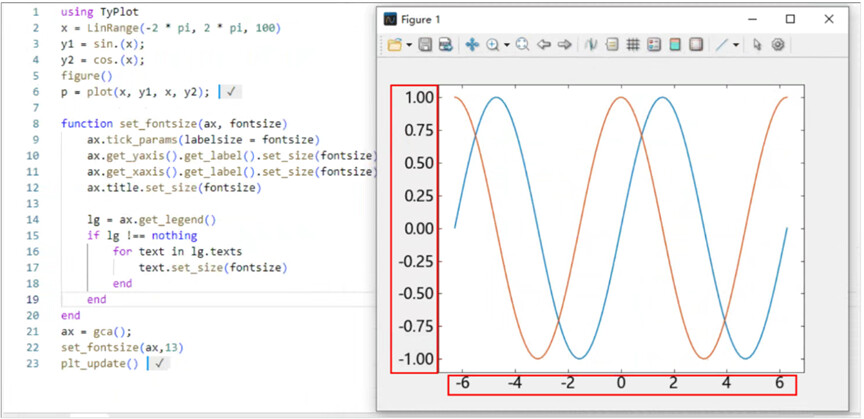This screenshot has height=419, width=864.
Task: Activate the pan move tool
Action: pyautogui.click(x=472, y=45)
